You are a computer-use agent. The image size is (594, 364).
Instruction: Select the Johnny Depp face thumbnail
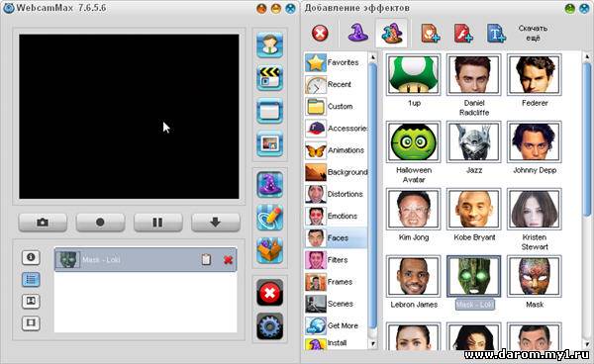coord(535,148)
